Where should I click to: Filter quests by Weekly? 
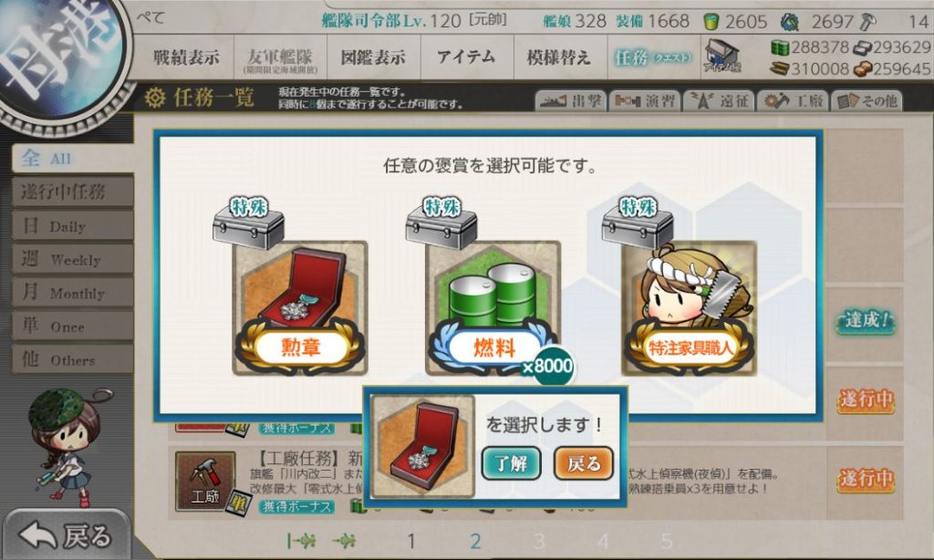[73, 258]
